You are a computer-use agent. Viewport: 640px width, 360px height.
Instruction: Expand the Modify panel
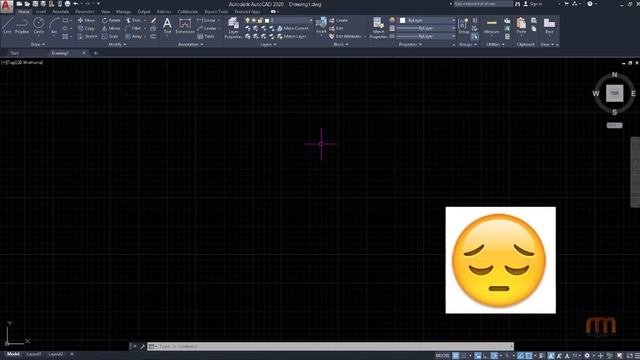coord(117,44)
